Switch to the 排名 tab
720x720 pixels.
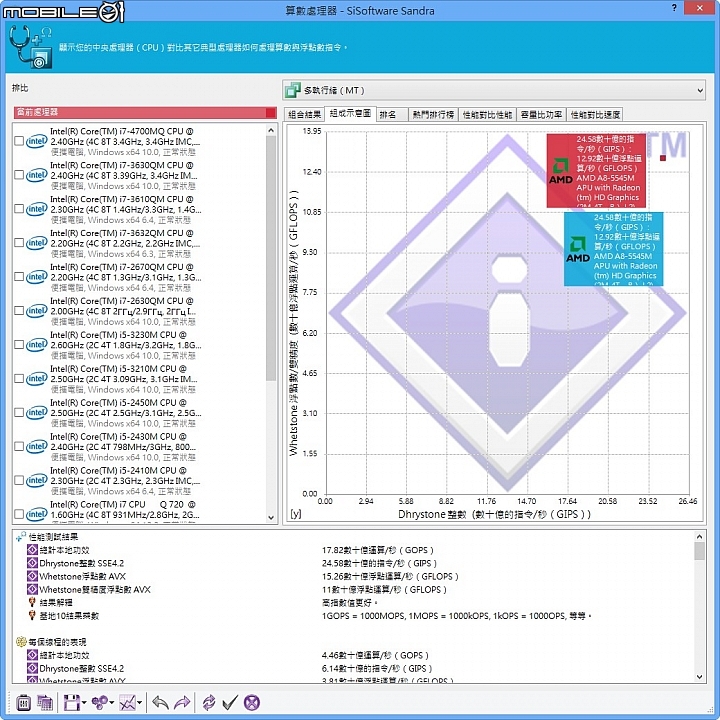392,115
